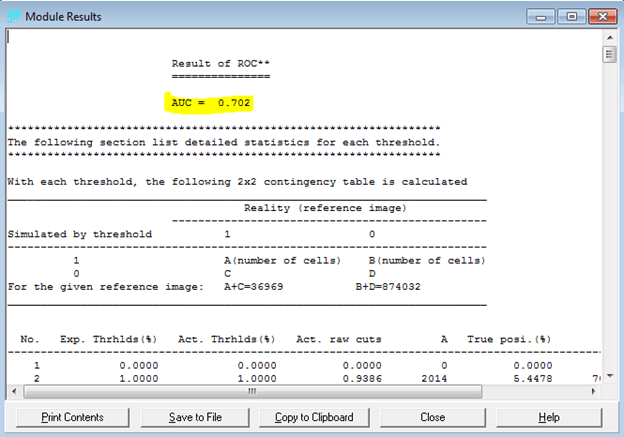Viewport: 624px width, 437px height.
Task: Click the vertical scrollbar thumb
Action: point(609,54)
